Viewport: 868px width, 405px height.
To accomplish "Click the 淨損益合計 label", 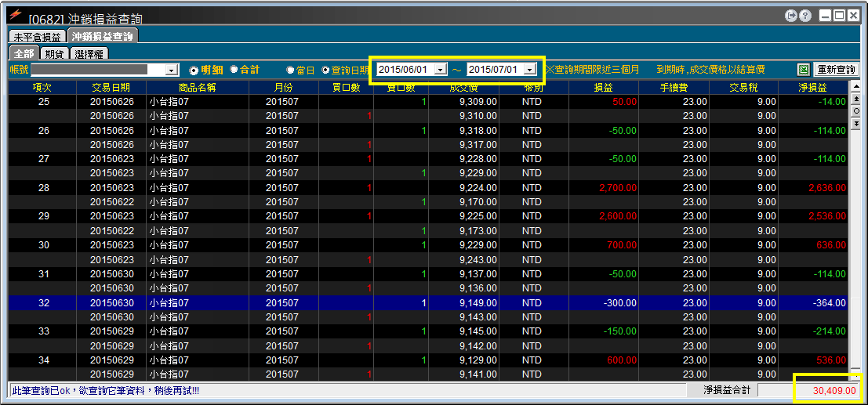I will [725, 390].
